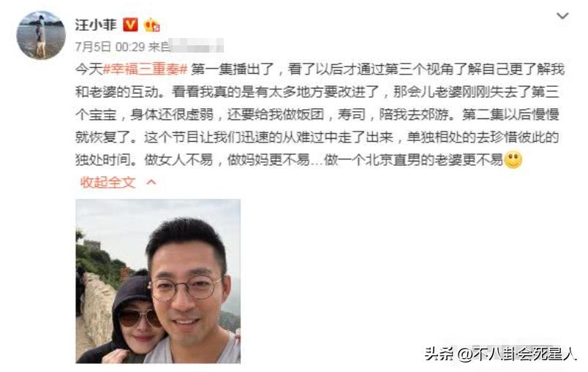Click the blurred source after 来自
588x372 pixels.
[197, 46]
